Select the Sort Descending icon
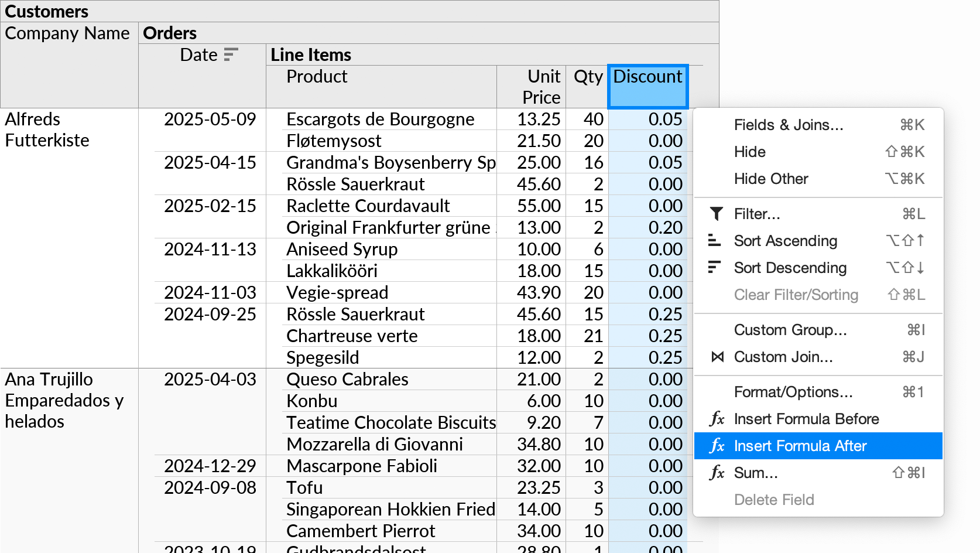Image resolution: width=980 pixels, height=553 pixels. [x=715, y=268]
